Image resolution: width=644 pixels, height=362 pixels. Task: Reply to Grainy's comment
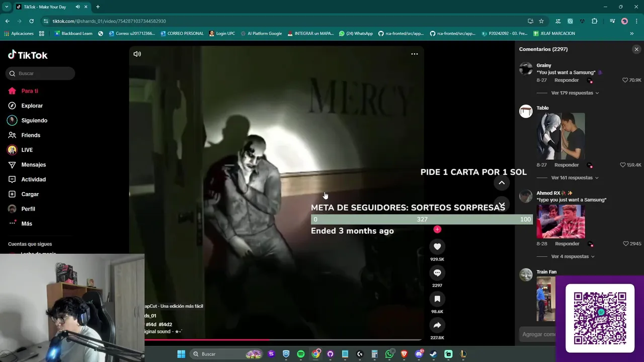[567, 80]
